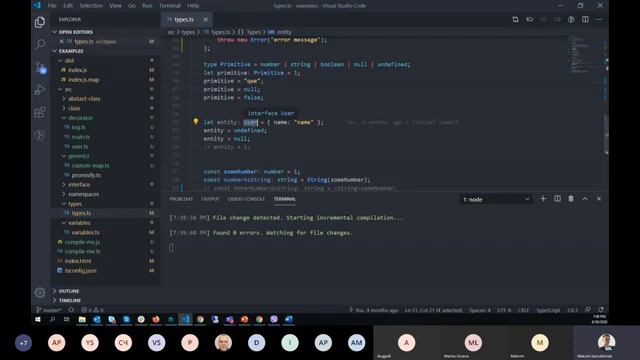This screenshot has width=640, height=360.
Task: Select terminal from the '1: node' dropdown
Action: (496, 199)
